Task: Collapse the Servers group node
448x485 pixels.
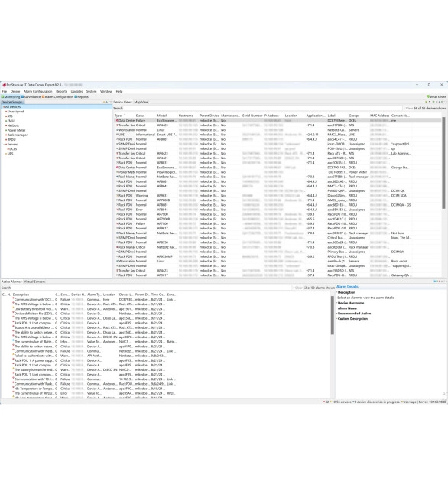Action: (5, 145)
